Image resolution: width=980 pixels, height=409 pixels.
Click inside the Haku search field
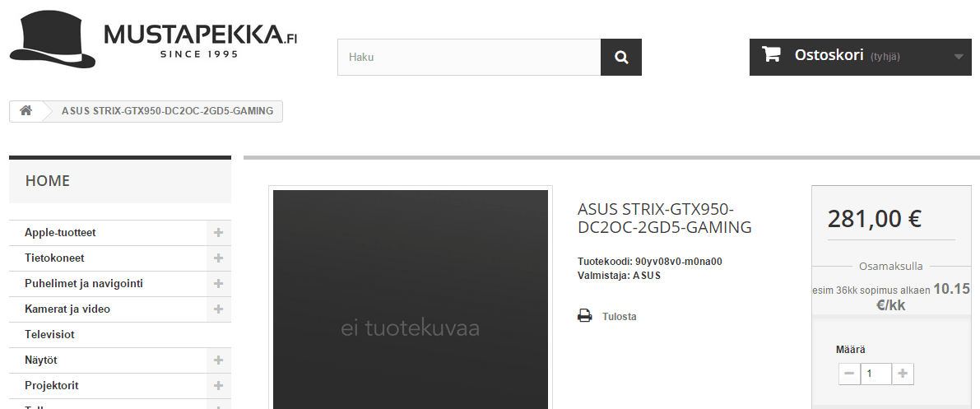pyautogui.click(x=469, y=58)
